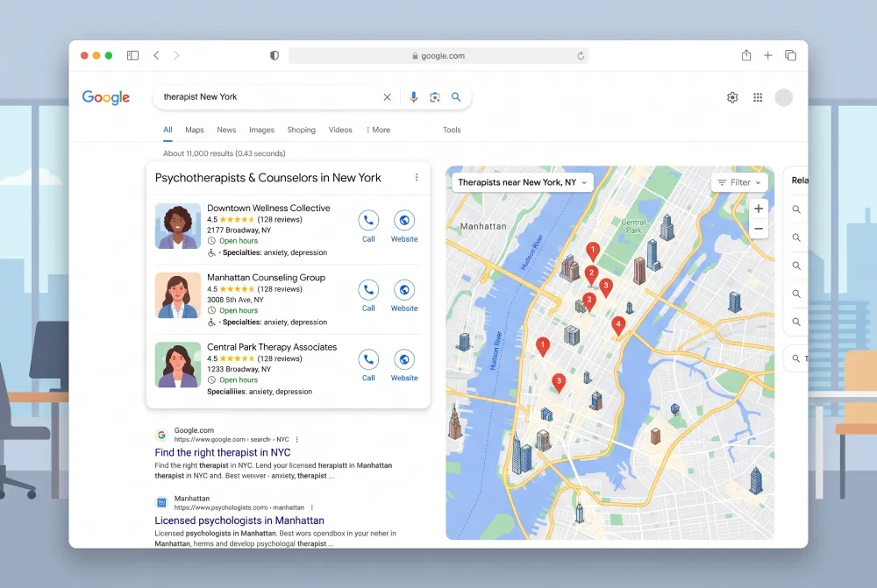Click Open hours for Downtown Wellness
The width and height of the screenshot is (877, 588).
click(239, 241)
